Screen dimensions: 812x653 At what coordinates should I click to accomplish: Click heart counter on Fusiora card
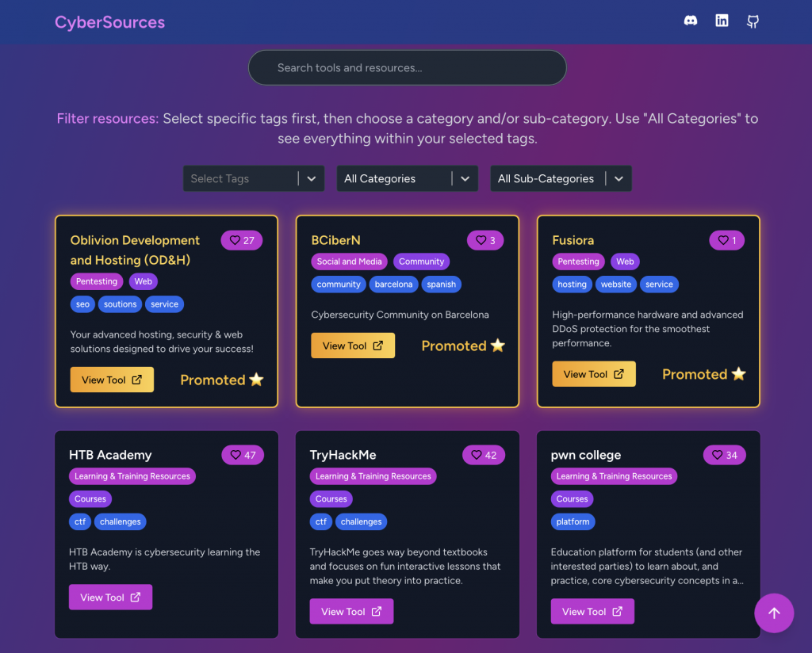click(x=726, y=240)
